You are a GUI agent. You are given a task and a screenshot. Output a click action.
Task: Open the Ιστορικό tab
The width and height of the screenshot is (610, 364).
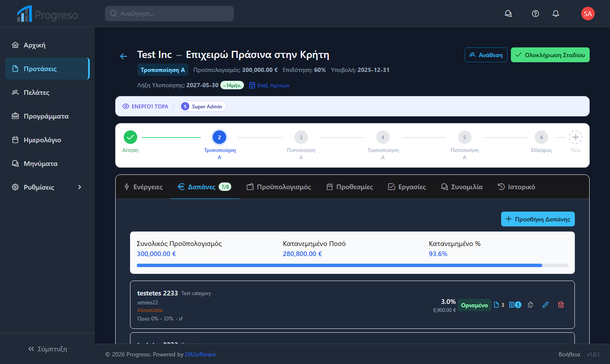coord(516,187)
